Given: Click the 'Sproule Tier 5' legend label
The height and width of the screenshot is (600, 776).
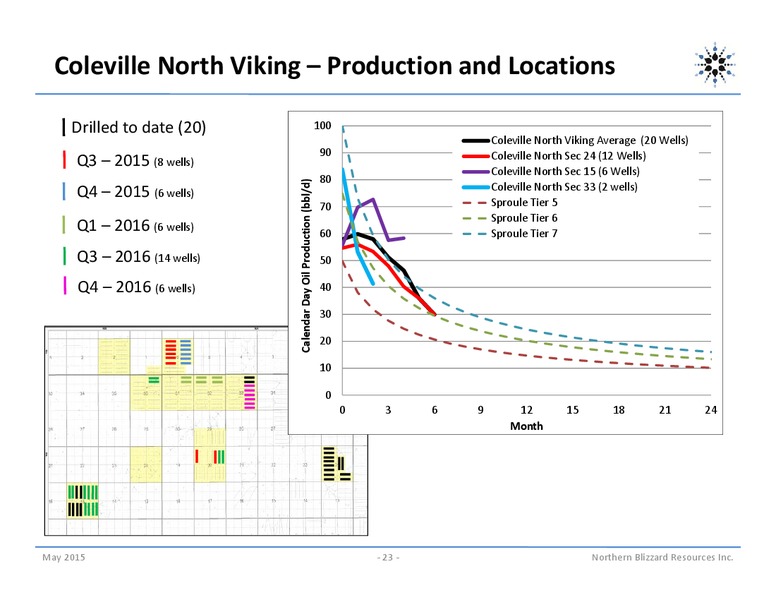Looking at the screenshot, I should point(524,202).
